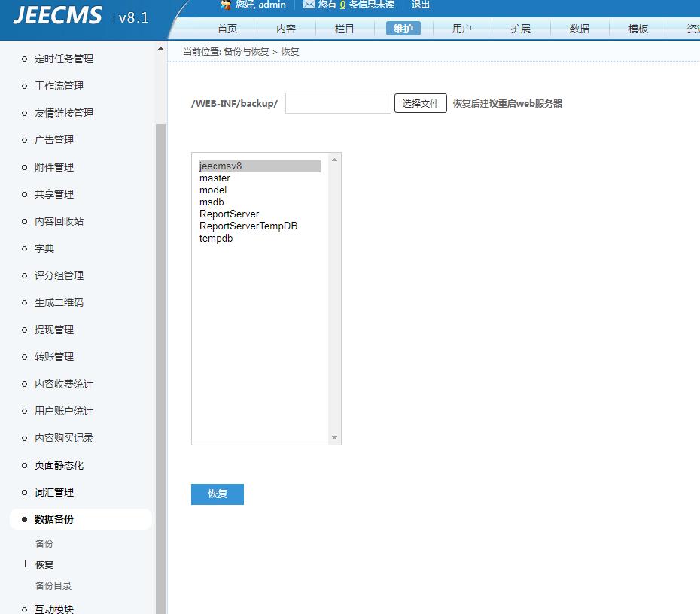Click the admin user avatar icon
The image size is (700, 614).
pyautogui.click(x=226, y=4)
